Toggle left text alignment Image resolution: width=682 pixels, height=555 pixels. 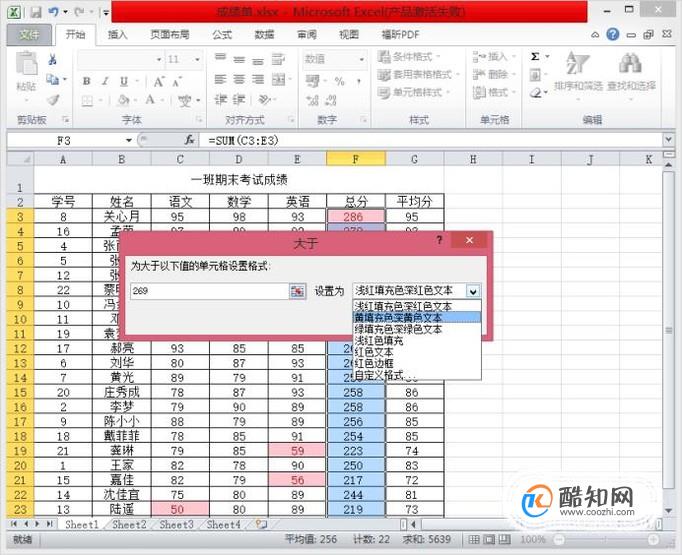[x=221, y=79]
